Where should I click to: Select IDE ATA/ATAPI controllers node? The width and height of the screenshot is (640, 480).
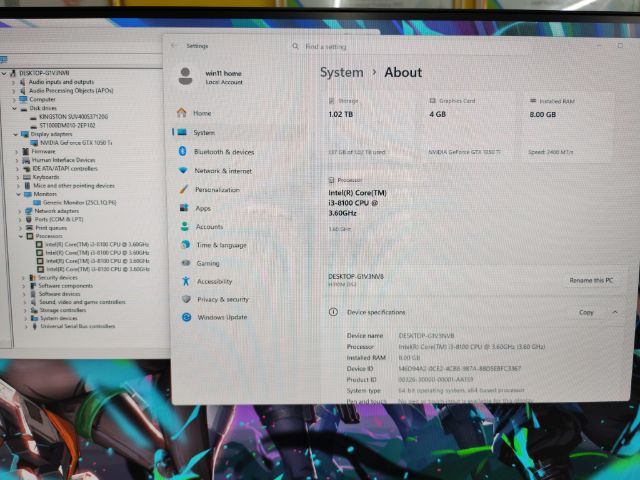pyautogui.click(x=65, y=169)
